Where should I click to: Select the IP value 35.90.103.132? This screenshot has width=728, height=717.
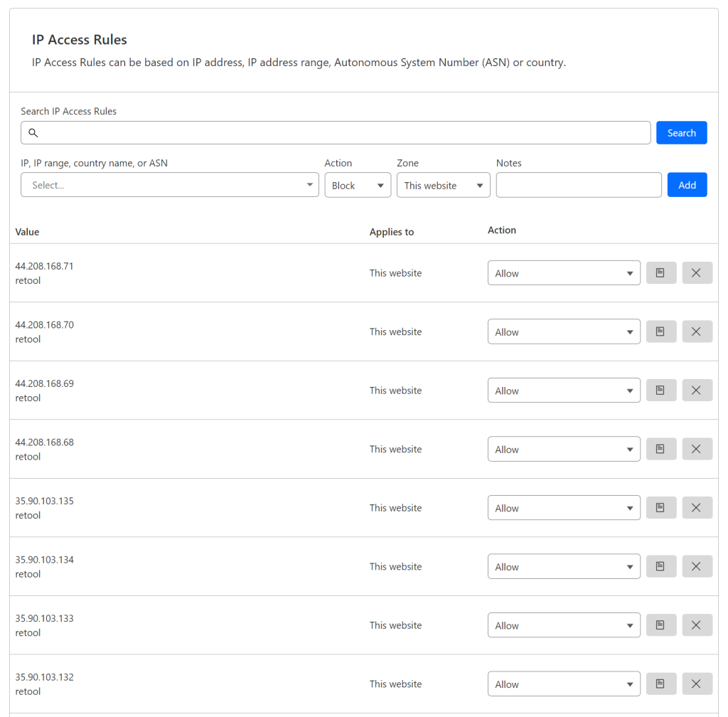point(44,677)
